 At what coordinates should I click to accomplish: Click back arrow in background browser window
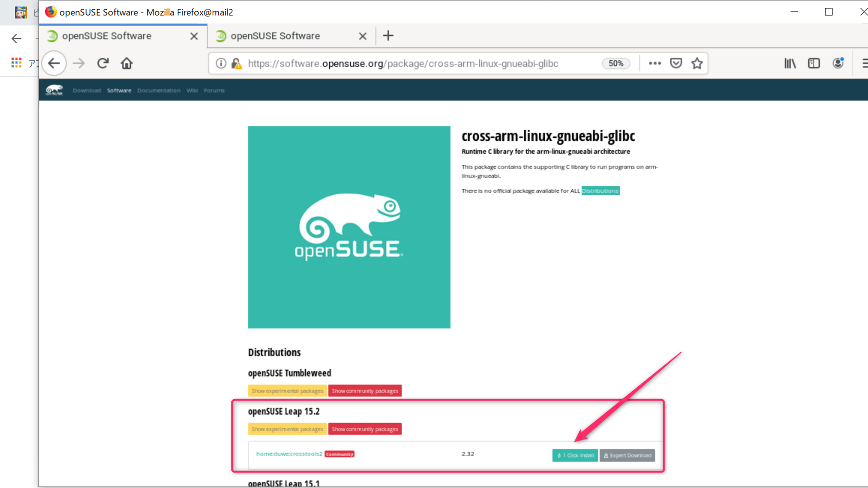(x=16, y=38)
